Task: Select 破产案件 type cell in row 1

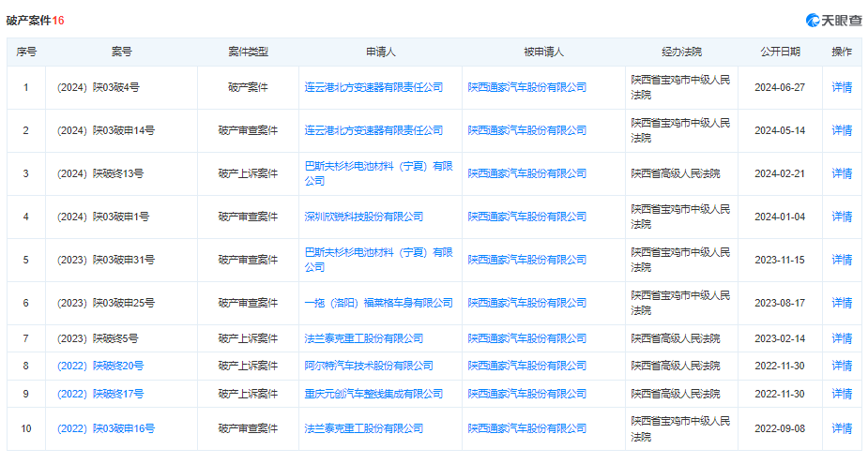Action: (248, 87)
